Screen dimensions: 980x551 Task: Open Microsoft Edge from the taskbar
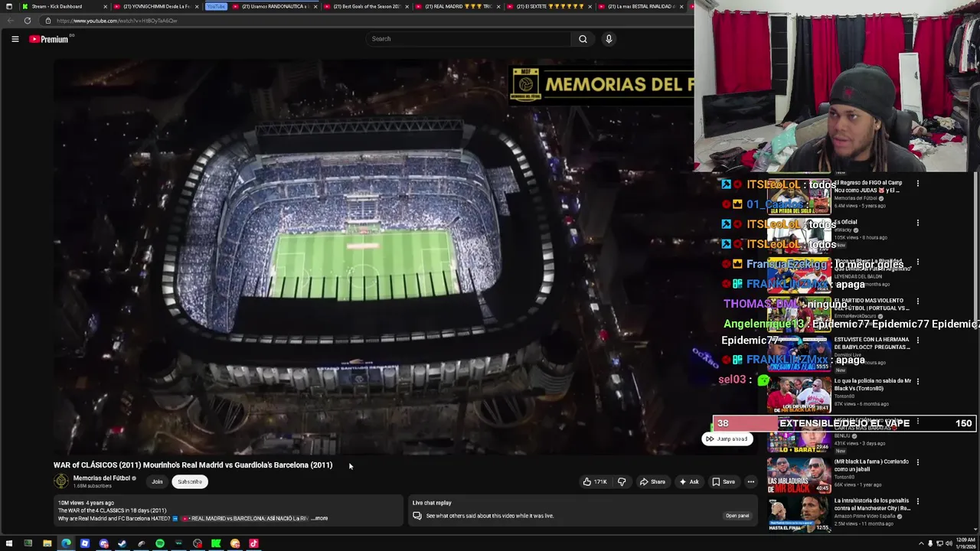(66, 544)
